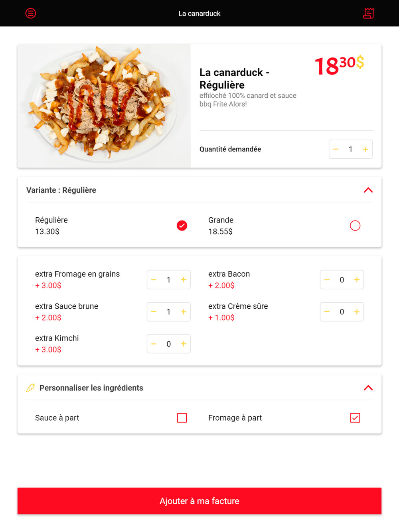The image size is (399, 532).
Task: Add one extra Sauce brune
Action: 184,312
